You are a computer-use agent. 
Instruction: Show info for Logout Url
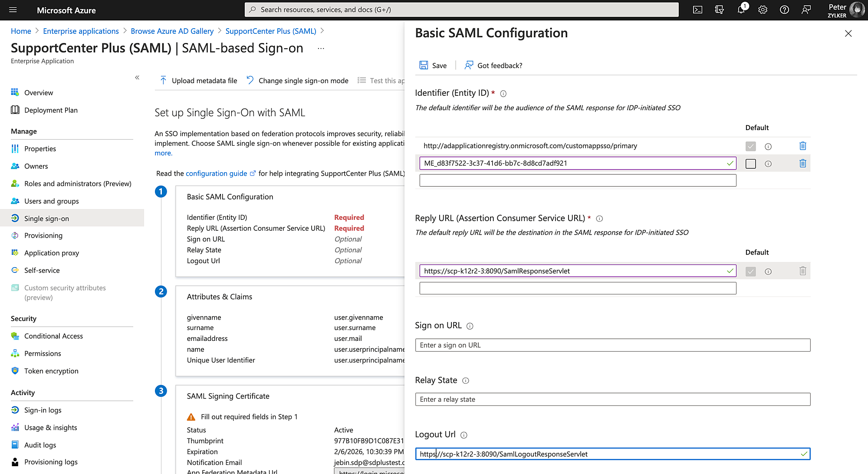[464, 435]
